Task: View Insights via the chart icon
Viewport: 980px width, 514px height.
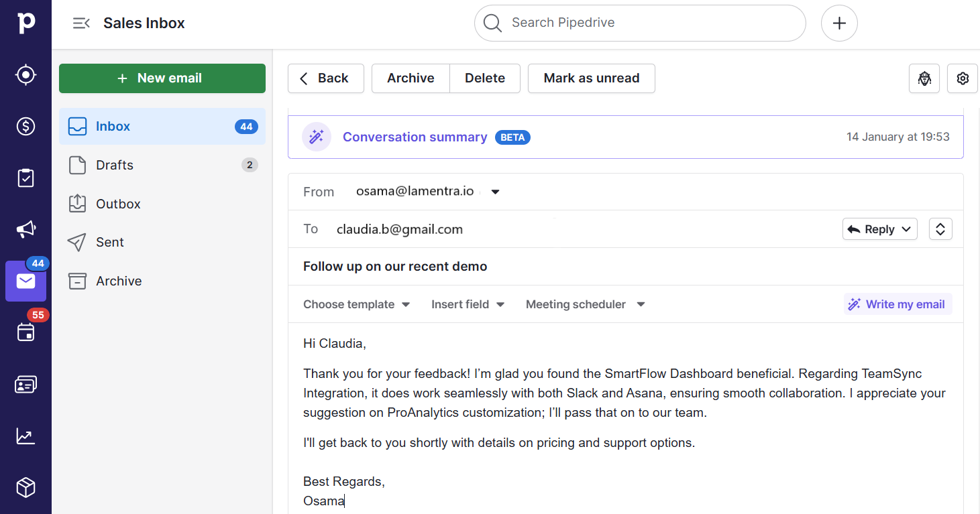Action: [x=25, y=436]
